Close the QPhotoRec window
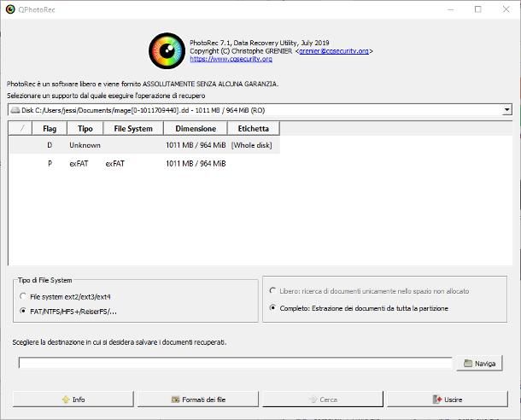The image size is (521, 420). 506,9
